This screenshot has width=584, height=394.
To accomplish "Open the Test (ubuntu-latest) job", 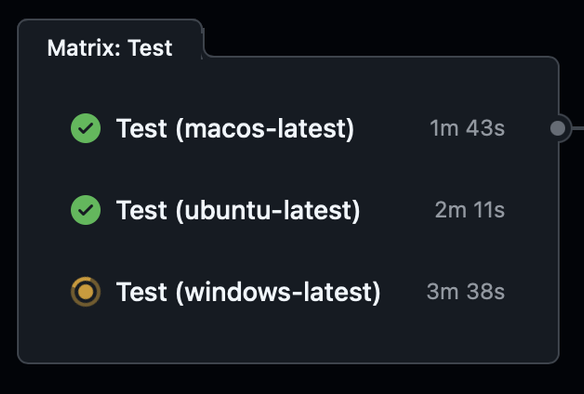I will pyautogui.click(x=238, y=210).
